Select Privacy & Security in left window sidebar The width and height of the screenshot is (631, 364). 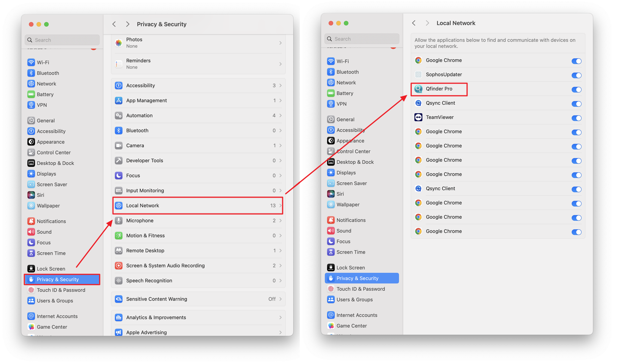pyautogui.click(x=62, y=279)
